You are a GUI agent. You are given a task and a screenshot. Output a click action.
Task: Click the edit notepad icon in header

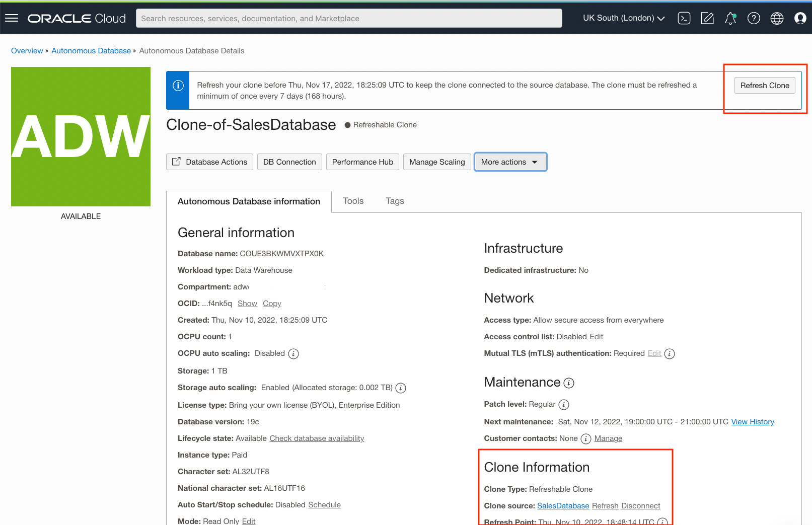pyautogui.click(x=707, y=18)
